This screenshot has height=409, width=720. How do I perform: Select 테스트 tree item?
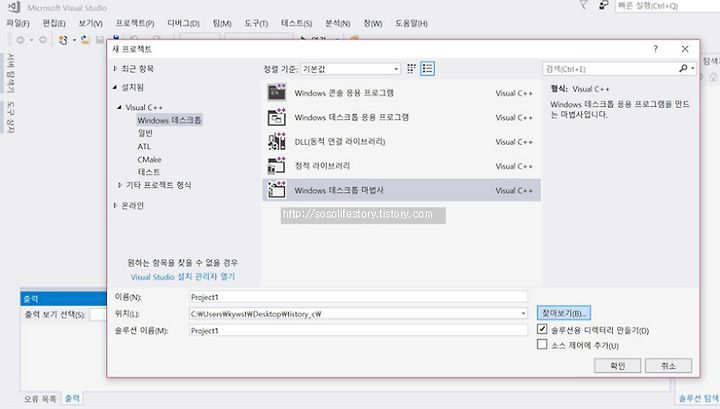click(x=149, y=172)
